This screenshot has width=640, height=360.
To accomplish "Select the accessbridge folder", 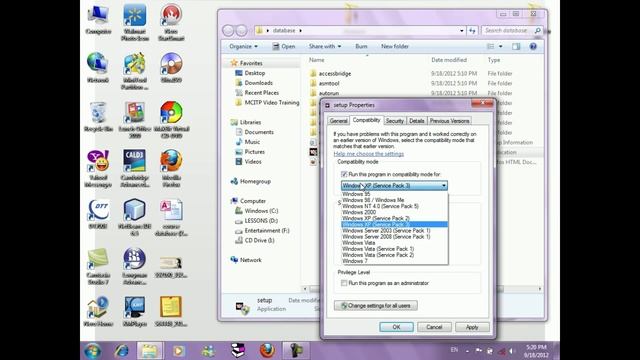I will point(335,73).
